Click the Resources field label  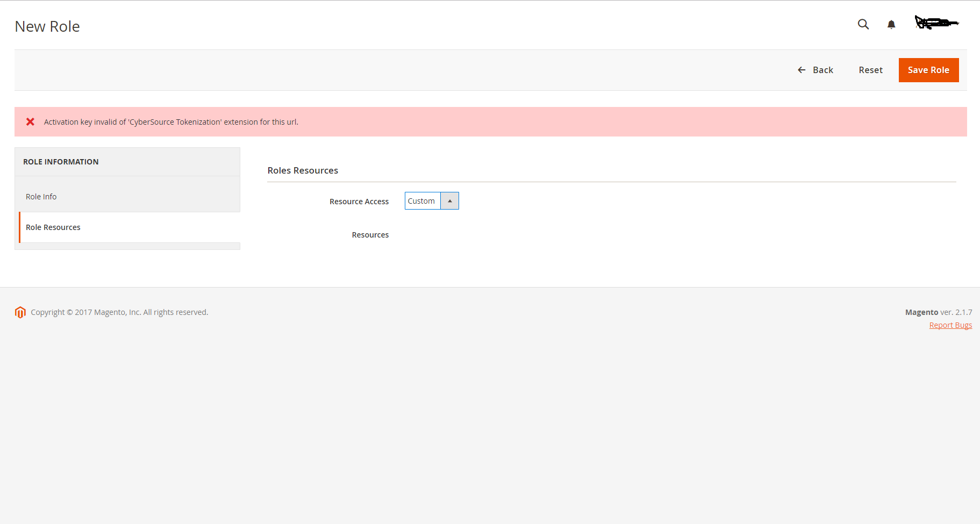370,235
